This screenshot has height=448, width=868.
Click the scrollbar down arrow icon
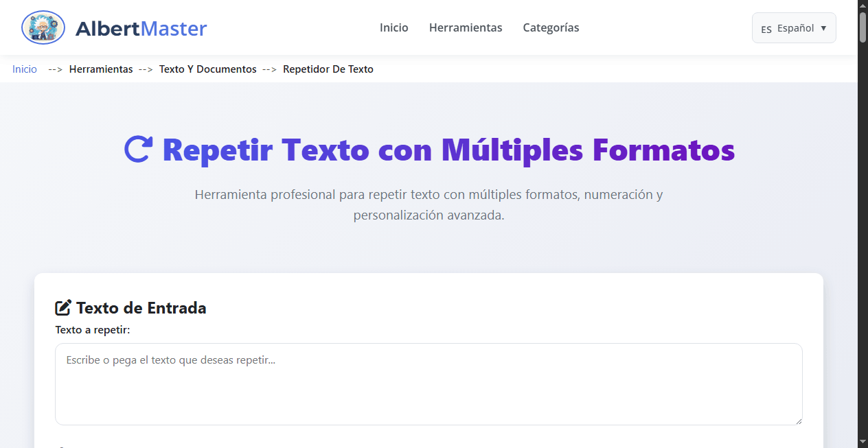(863, 443)
